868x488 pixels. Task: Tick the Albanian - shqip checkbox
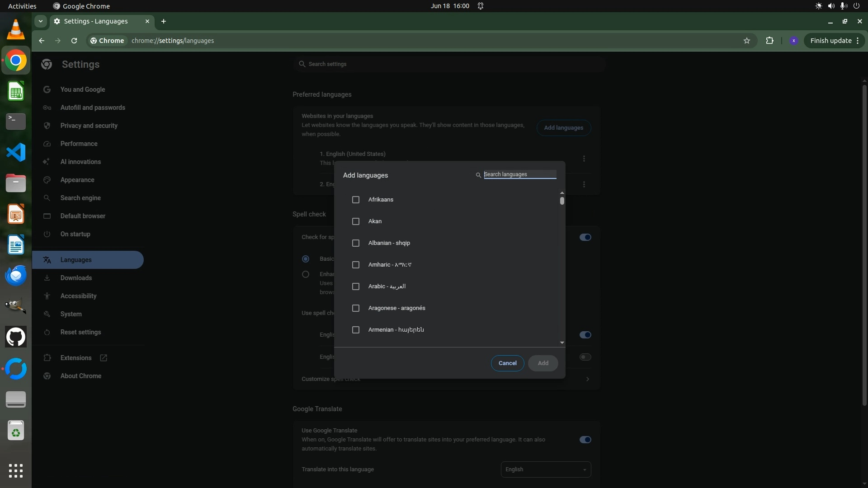coord(356,243)
